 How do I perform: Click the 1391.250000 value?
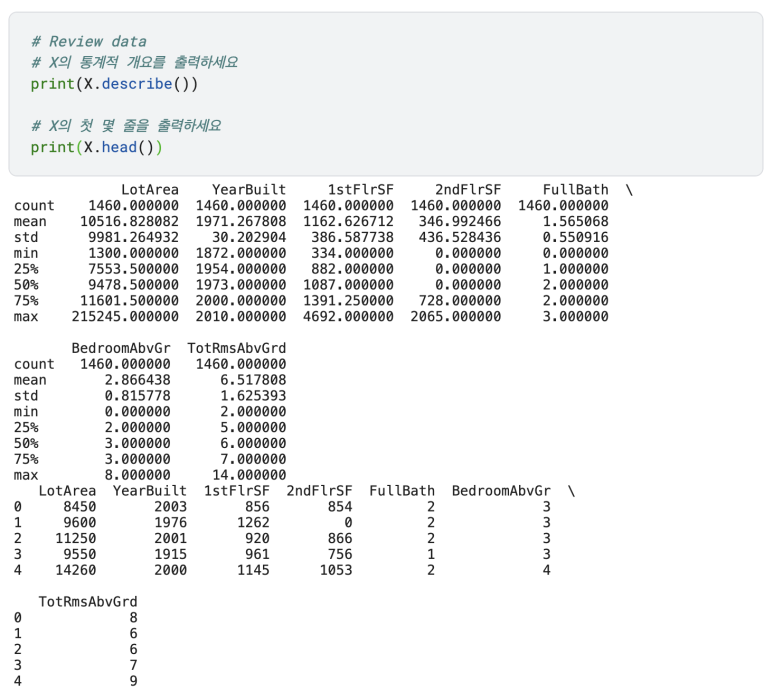click(348, 300)
